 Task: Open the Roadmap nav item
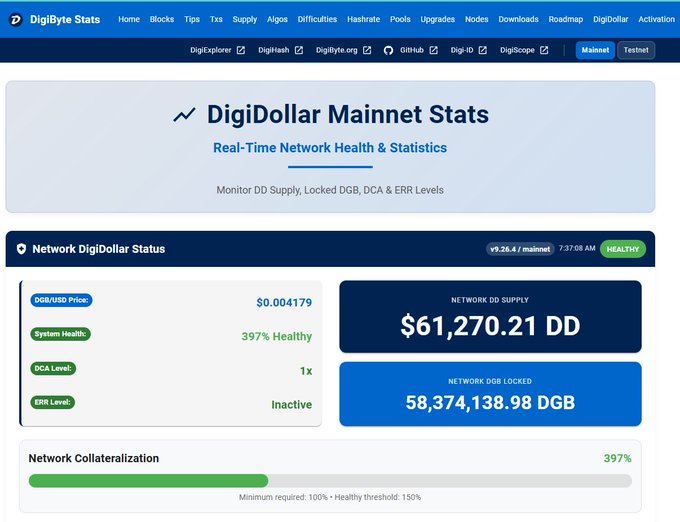tap(566, 20)
